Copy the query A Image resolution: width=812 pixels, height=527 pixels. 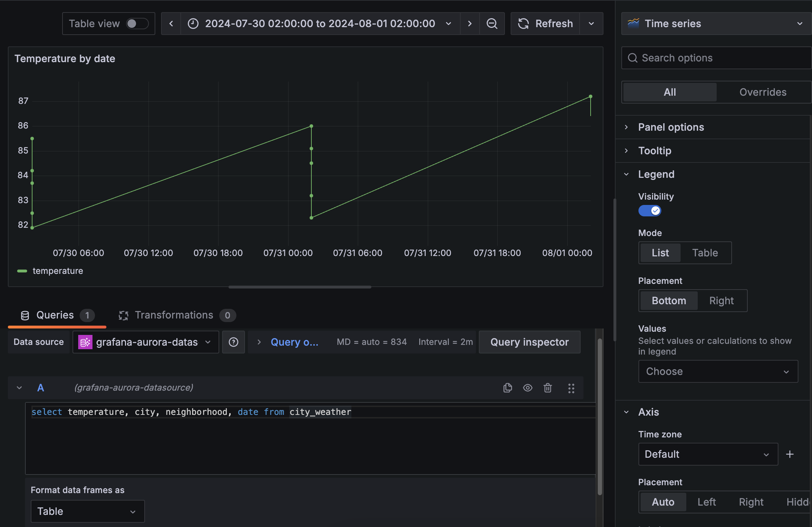click(x=507, y=388)
